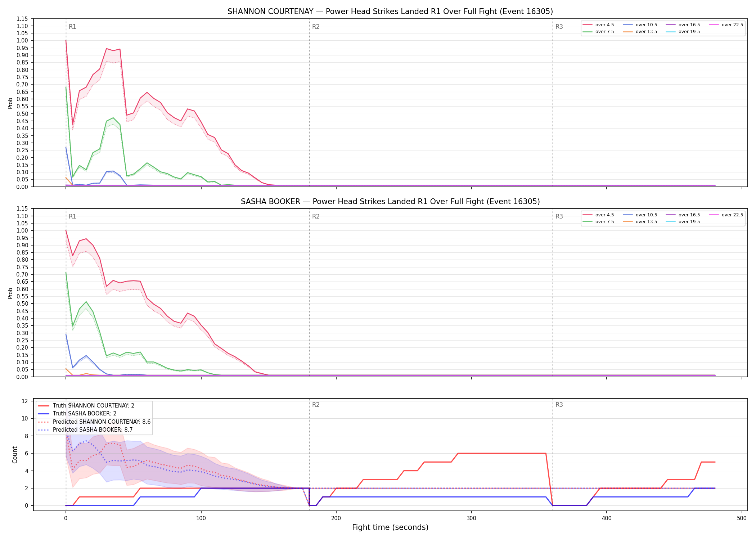Image resolution: width=756 pixels, height=540 pixels.
Task: Click the 'Prob' label of the Shannon Courtenay chart
Action: coord(10,103)
